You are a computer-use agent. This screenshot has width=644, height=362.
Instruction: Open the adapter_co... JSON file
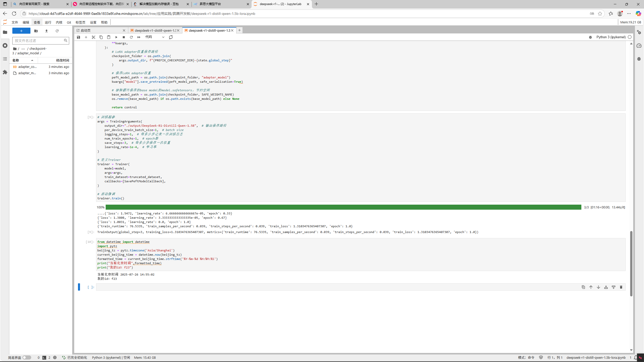pos(27,67)
